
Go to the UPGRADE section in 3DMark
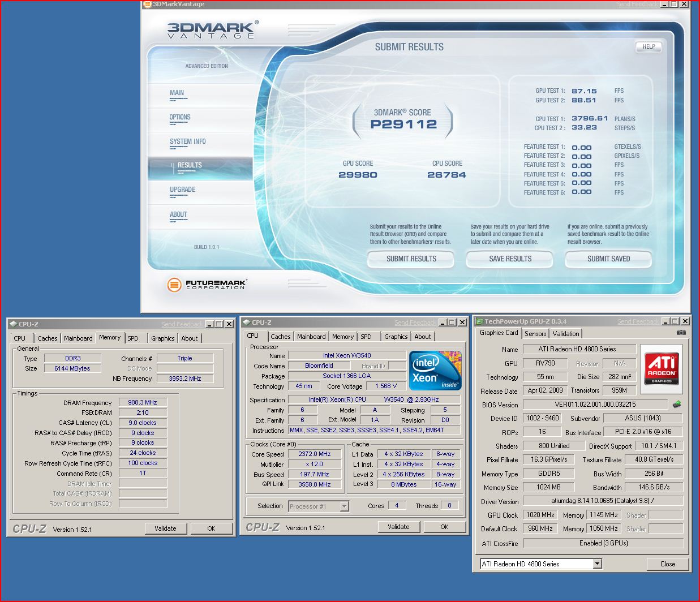[x=182, y=190]
